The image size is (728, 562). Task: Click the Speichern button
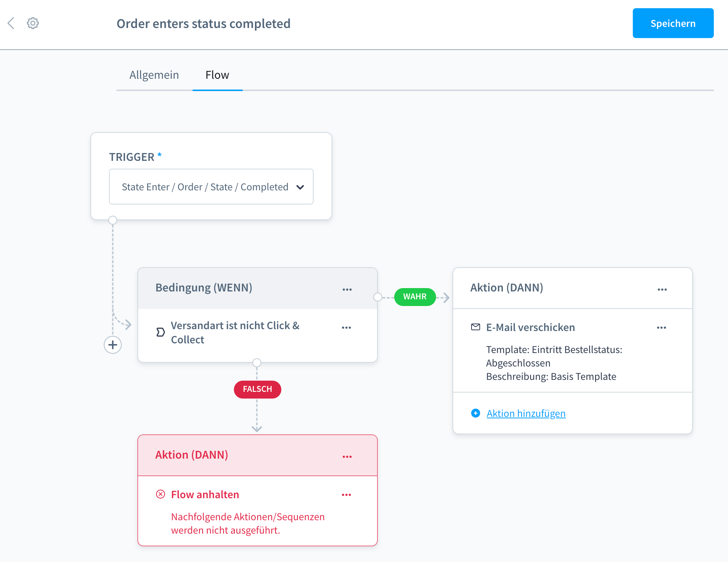[673, 23]
